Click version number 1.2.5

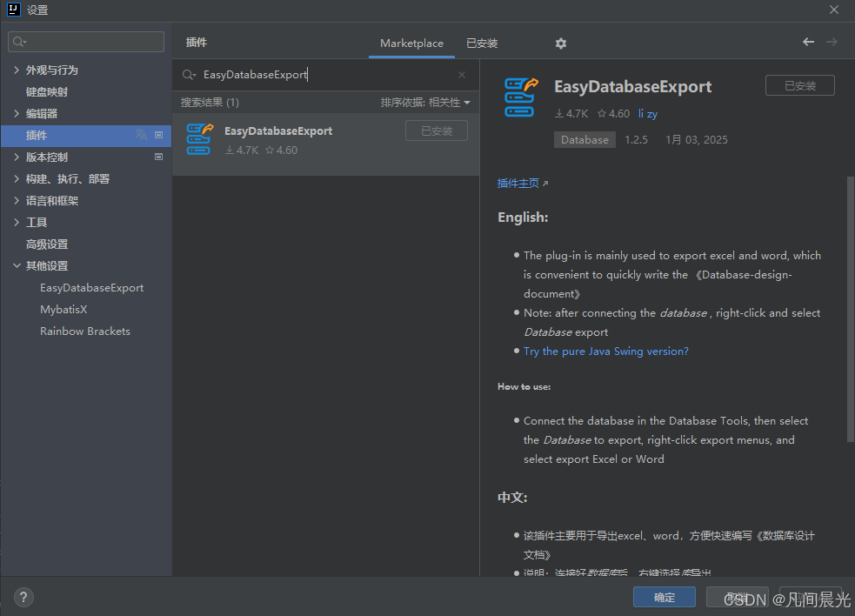click(636, 140)
